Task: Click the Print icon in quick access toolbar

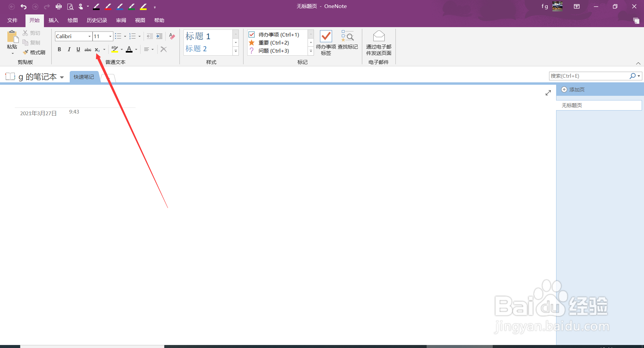Action: click(x=59, y=6)
